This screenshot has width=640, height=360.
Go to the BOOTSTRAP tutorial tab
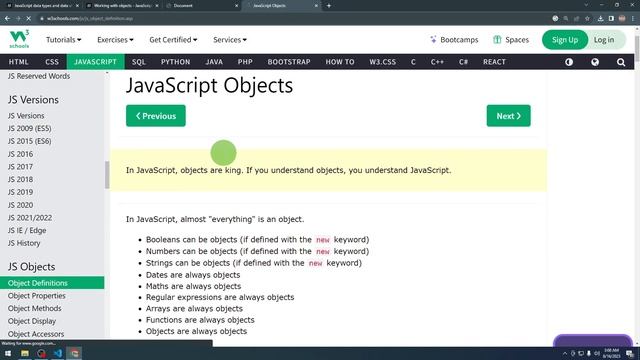[289, 62]
